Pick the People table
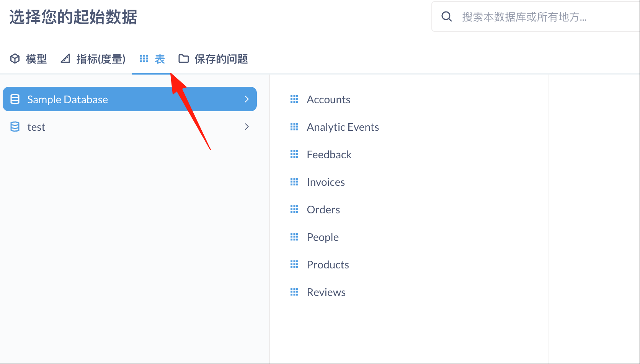This screenshot has height=364, width=640. point(323,237)
